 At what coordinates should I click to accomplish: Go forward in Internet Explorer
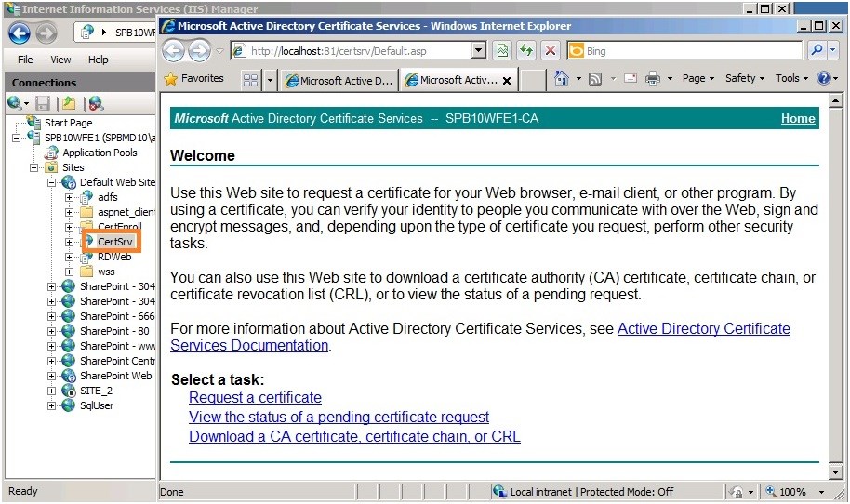point(199,51)
